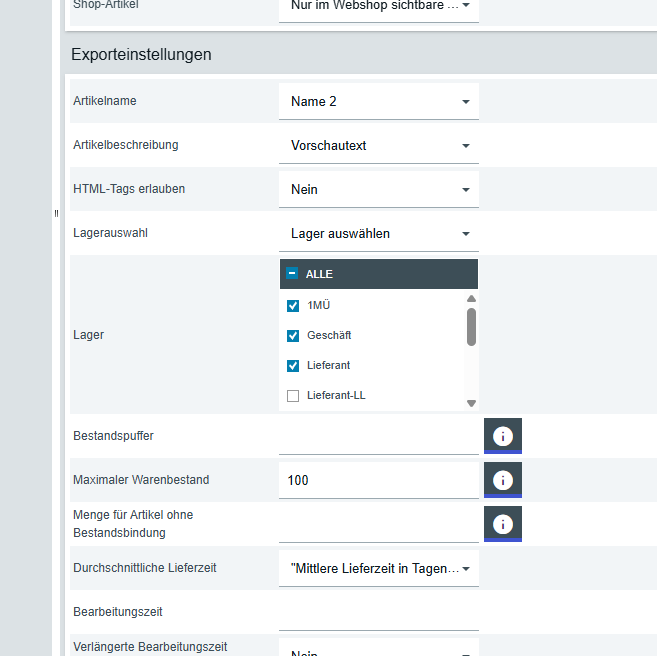This screenshot has width=657, height=656.
Task: Expand Durchschnittliche Lieferzeit dropdown
Action: click(x=378, y=568)
